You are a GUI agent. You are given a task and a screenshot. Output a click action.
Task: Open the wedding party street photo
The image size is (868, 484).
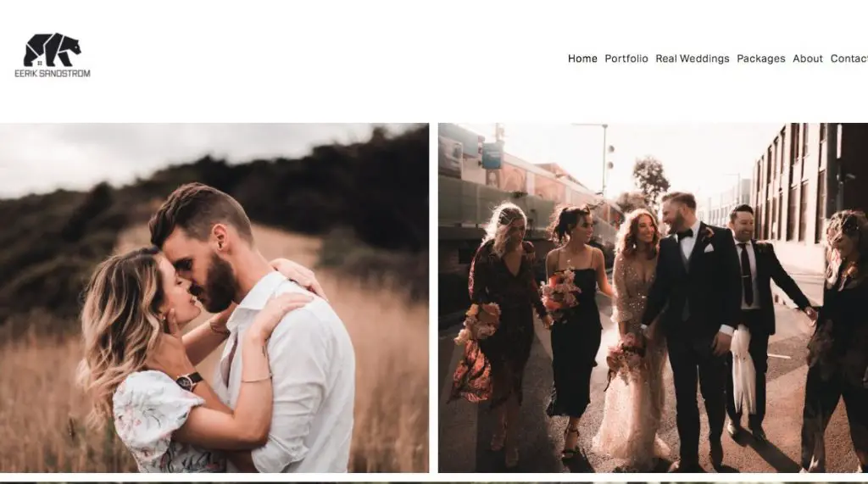[x=654, y=298]
